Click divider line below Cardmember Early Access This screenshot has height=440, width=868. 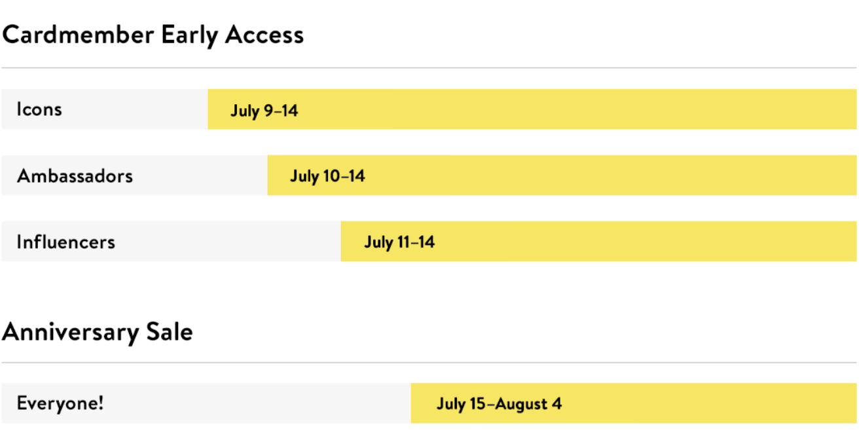tap(429, 67)
